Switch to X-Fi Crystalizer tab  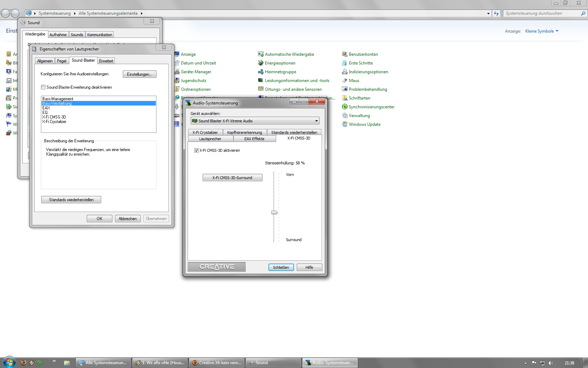205,132
